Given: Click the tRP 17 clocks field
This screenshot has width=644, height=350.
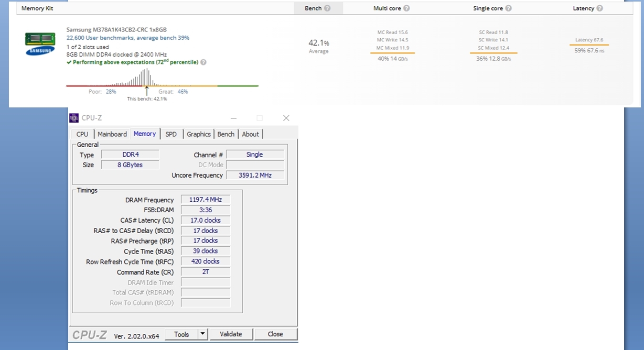Looking at the screenshot, I should [x=206, y=241].
